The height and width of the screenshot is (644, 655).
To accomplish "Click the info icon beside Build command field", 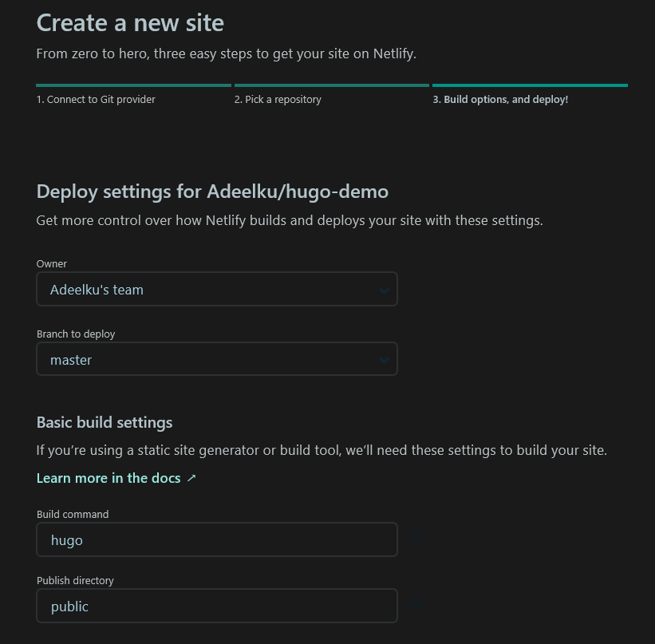I will pyautogui.click(x=415, y=539).
